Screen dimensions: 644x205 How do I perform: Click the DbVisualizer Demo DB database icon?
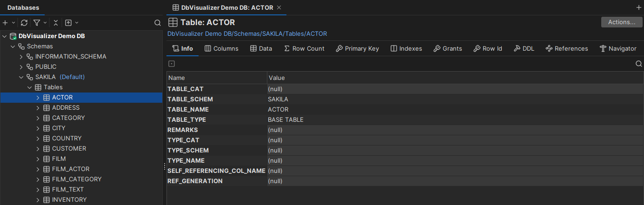13,36
